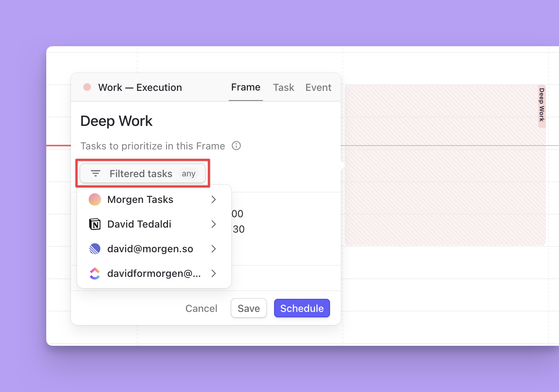Click the Deep Work title field
Screen dimensions: 559x392
click(116, 121)
